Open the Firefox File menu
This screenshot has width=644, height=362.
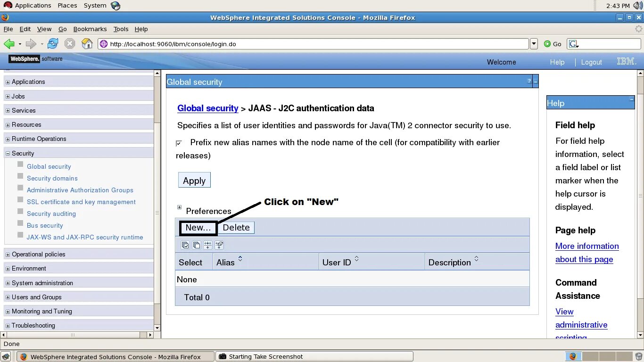coord(8,29)
